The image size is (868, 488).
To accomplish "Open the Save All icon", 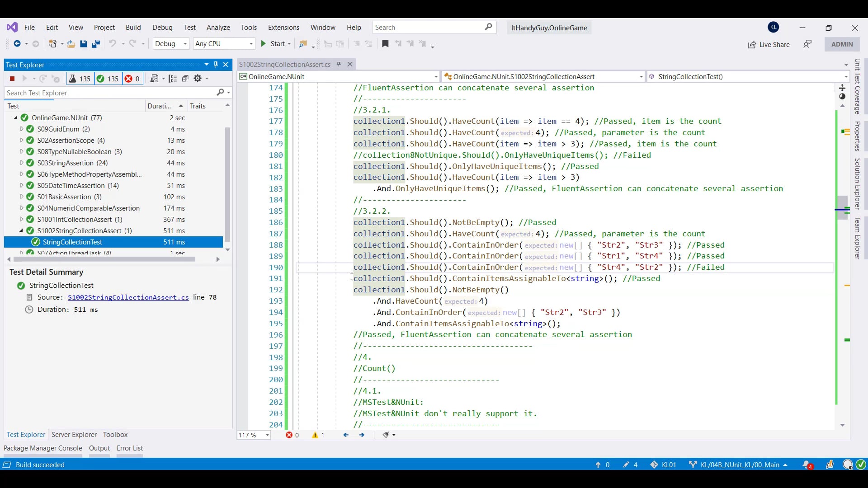I will (x=95, y=44).
